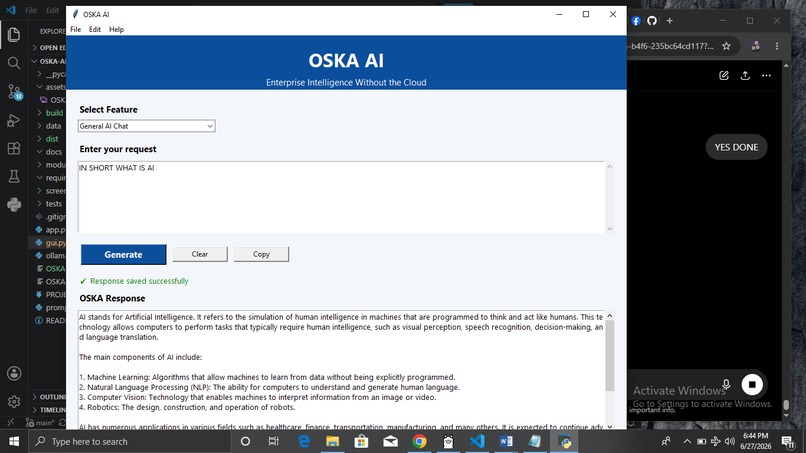Open VS Code Accounts icon
Screen dimensions: 806x453
pyautogui.click(x=14, y=373)
